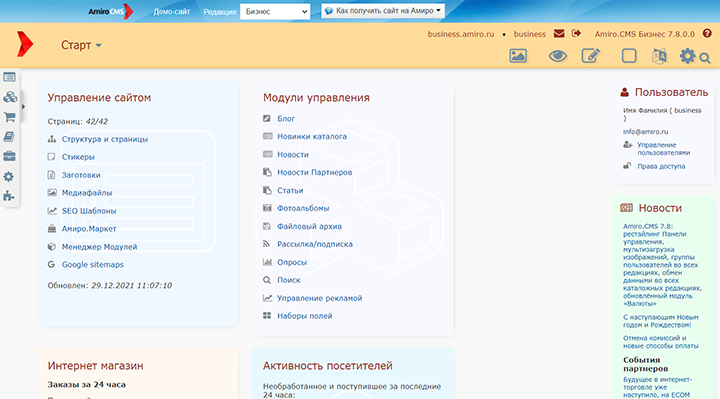Open the Amiro.CMS 7.8 news article

click(x=662, y=265)
